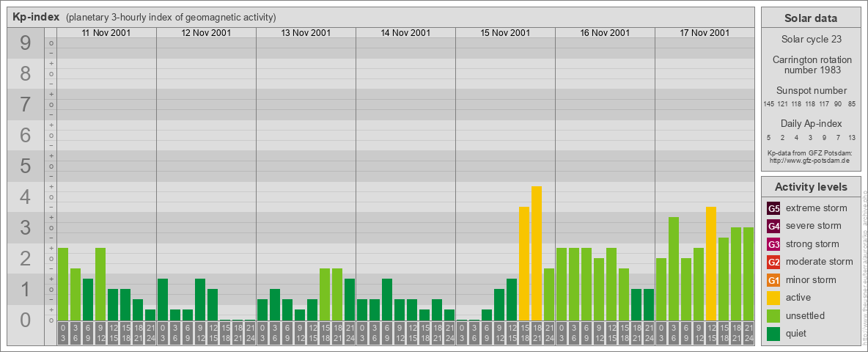868x352 pixels.
Task: Click the 'Activity levels' panel heading
Action: coord(811,187)
